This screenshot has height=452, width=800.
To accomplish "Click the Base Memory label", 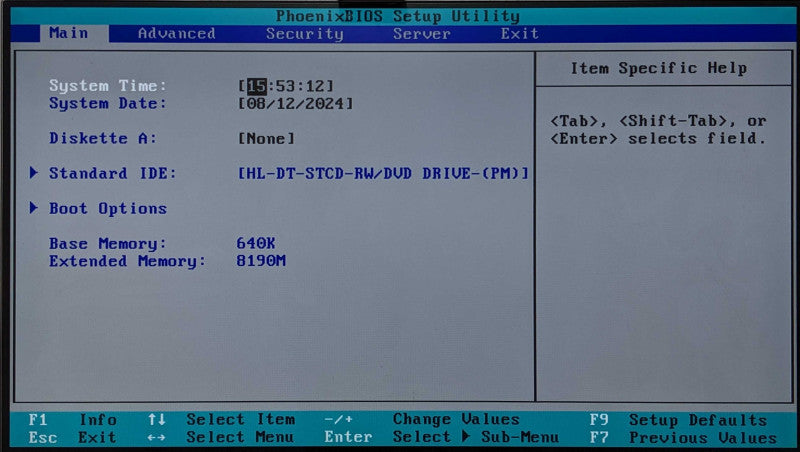I will pyautogui.click(x=108, y=244).
